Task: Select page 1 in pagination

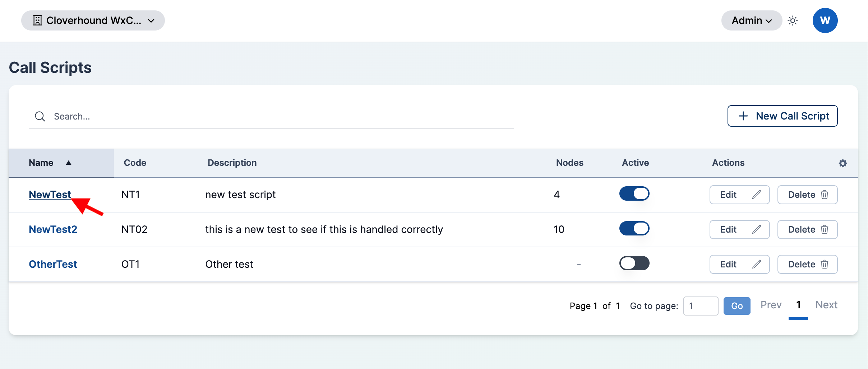Action: (x=798, y=305)
